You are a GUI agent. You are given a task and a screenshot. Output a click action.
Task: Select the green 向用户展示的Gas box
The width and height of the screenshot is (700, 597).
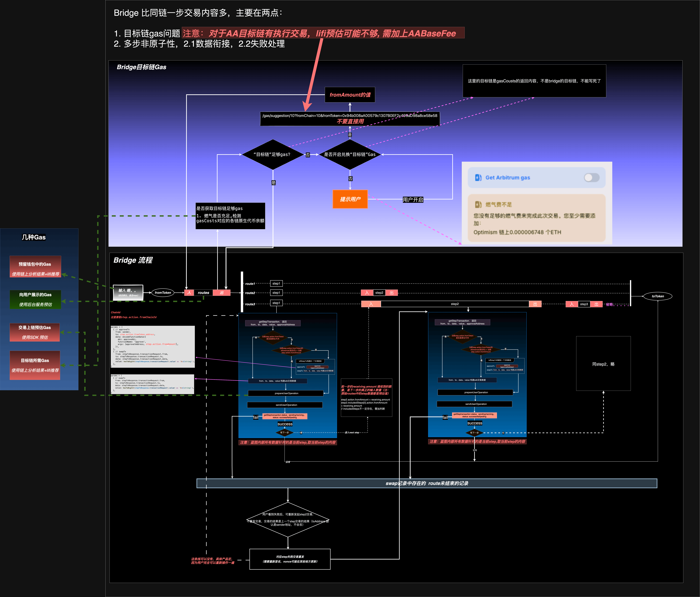coord(35,299)
